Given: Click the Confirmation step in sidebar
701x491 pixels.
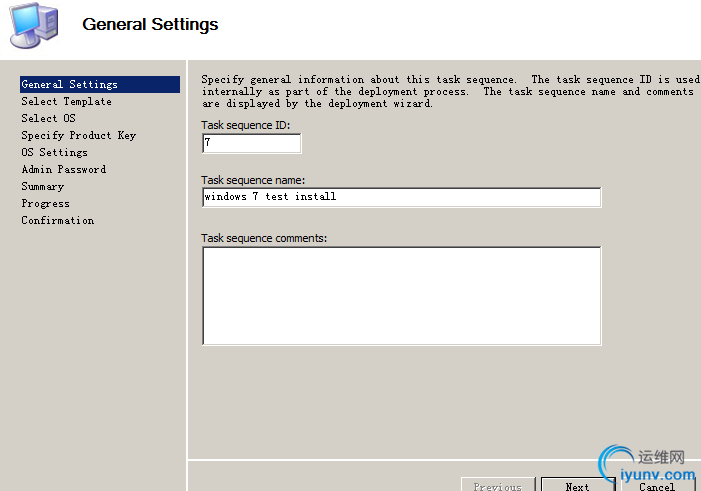Looking at the screenshot, I should click(58, 221).
